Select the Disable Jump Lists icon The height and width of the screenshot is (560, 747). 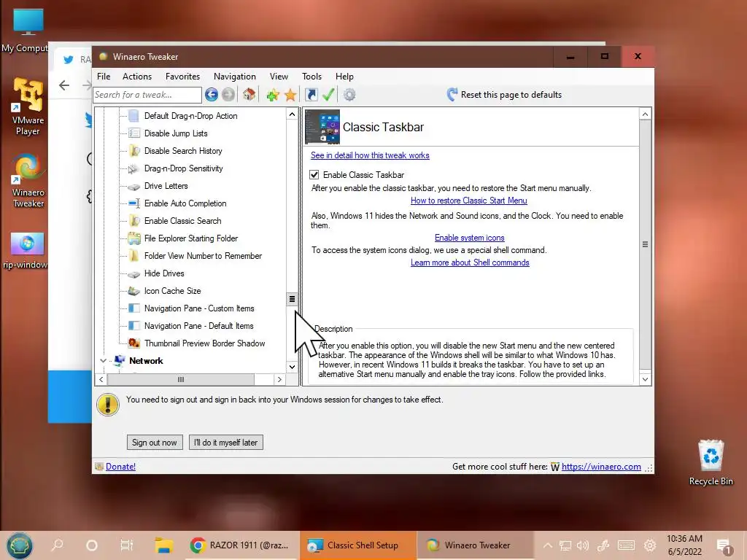[134, 133]
